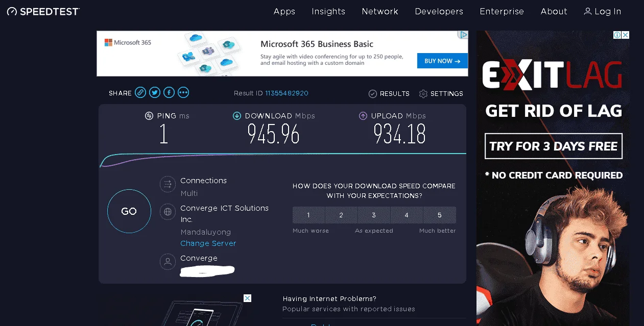The height and width of the screenshot is (326, 644).
Task: Open more share options ellipsis icon
Action: [x=183, y=92]
